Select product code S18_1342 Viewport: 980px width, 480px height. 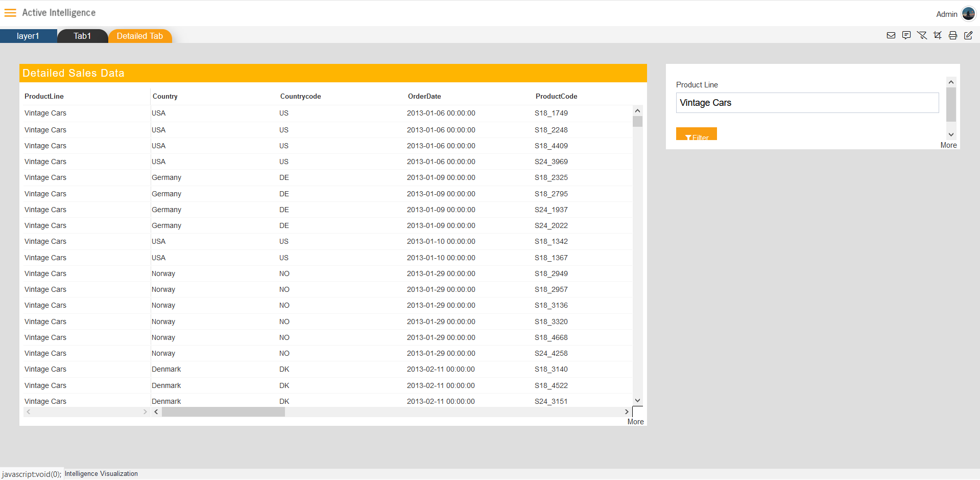pyautogui.click(x=551, y=241)
